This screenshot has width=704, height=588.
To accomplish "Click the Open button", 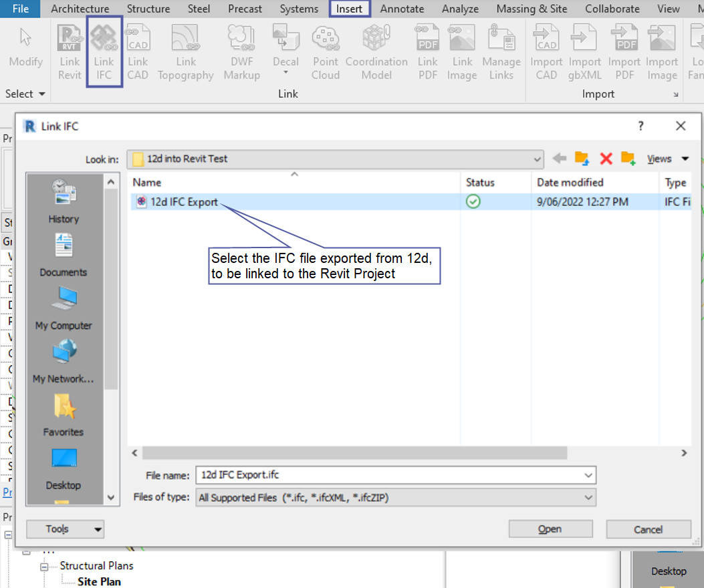I will click(x=550, y=529).
